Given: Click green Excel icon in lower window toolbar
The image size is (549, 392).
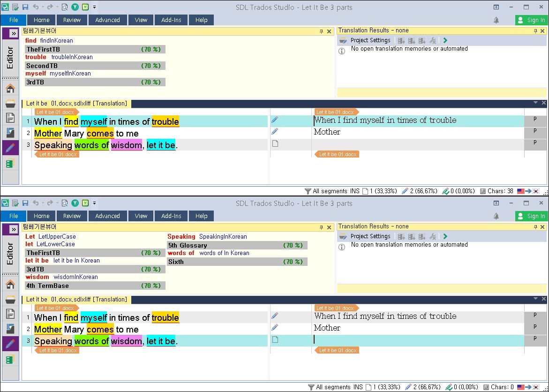Looking at the screenshot, I should (85, 203).
